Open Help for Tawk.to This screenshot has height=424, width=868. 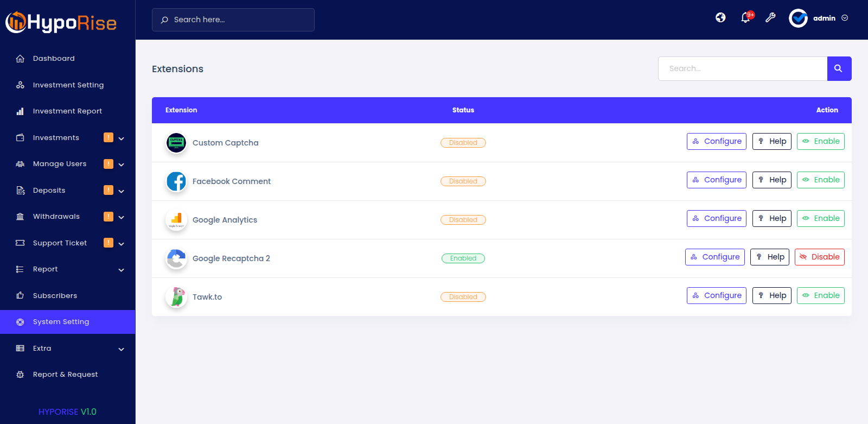tap(771, 295)
